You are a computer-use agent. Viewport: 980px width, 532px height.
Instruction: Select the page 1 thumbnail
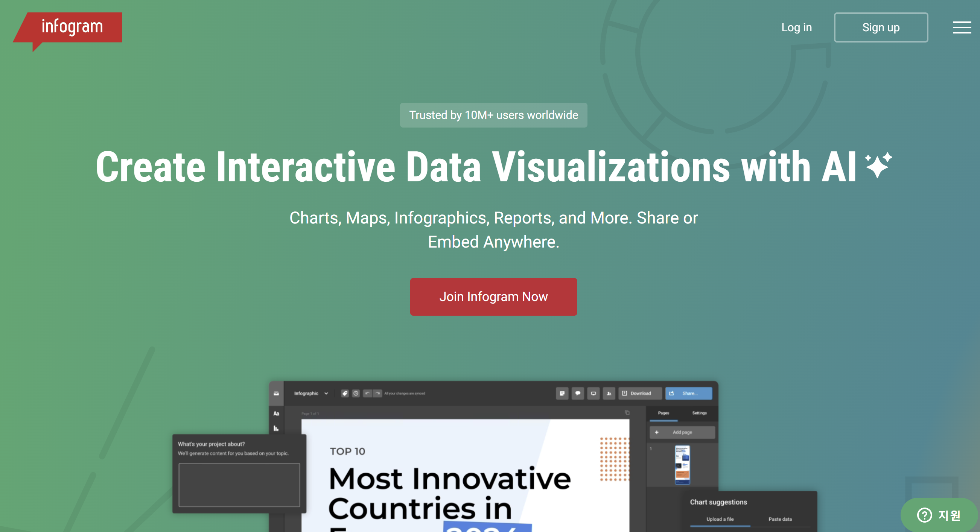point(682,465)
